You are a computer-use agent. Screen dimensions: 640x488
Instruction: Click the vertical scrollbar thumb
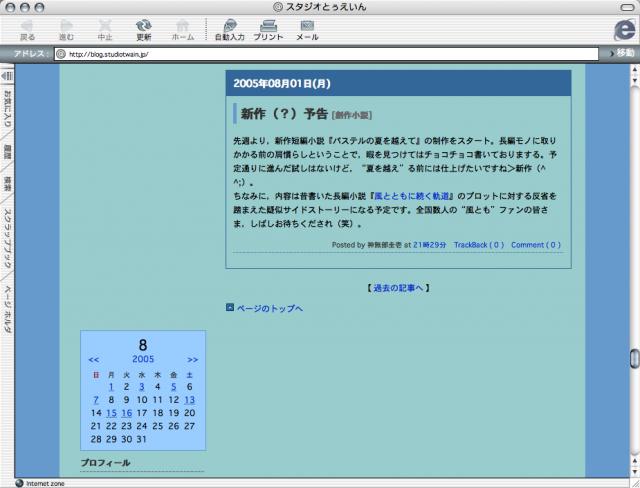[x=633, y=360]
